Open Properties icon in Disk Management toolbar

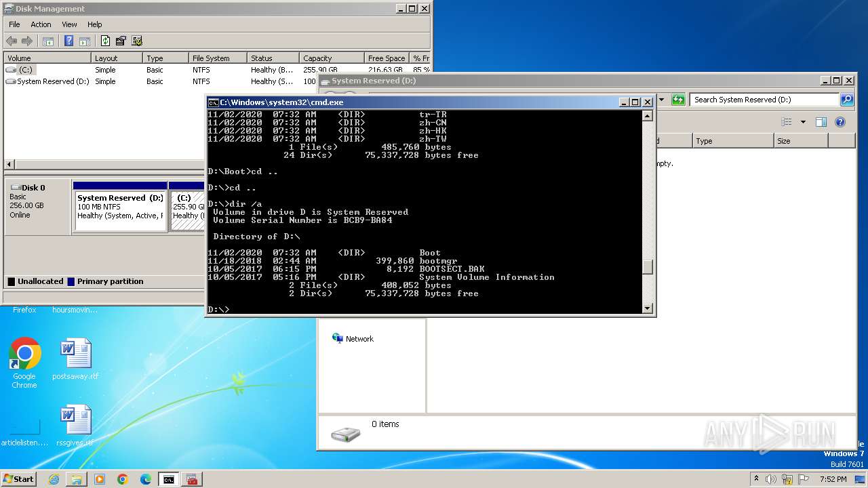121,41
